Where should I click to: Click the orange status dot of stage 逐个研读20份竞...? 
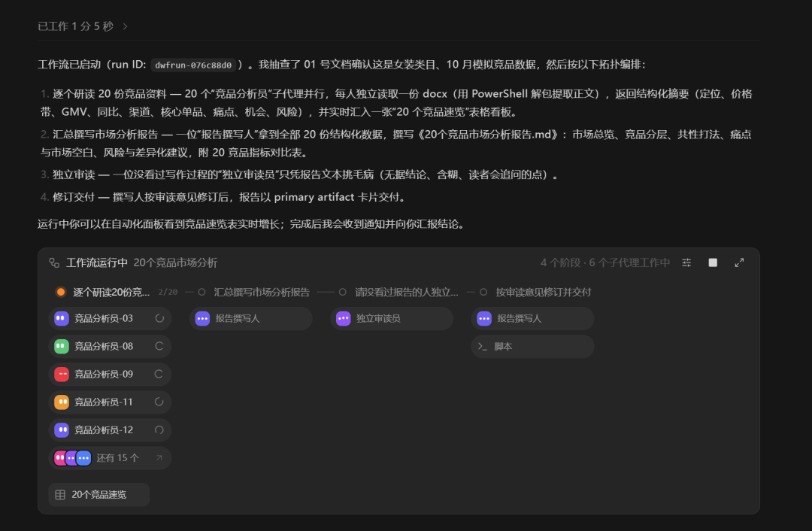click(x=61, y=292)
